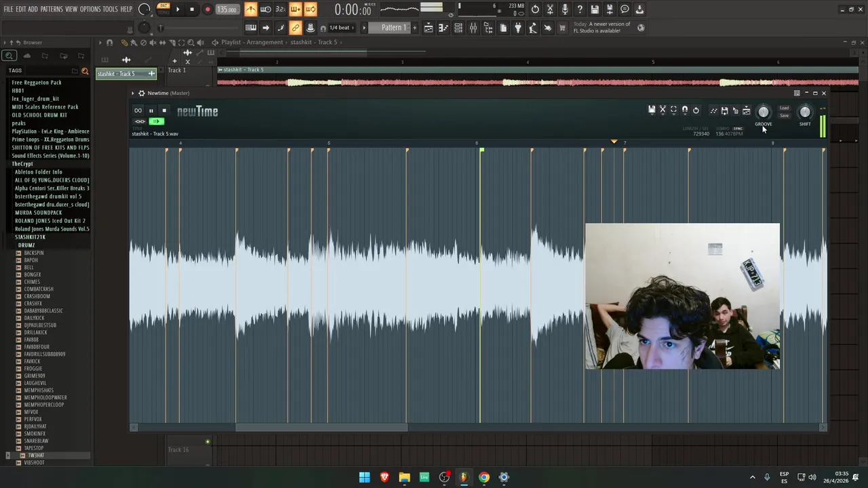Click the save project floppy icon
868x488 pixels.
point(595,9)
